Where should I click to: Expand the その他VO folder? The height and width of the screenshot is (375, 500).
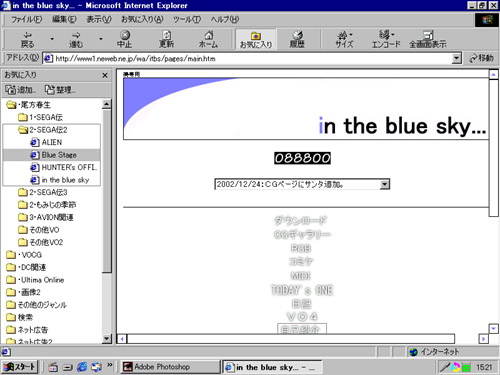pos(39,230)
